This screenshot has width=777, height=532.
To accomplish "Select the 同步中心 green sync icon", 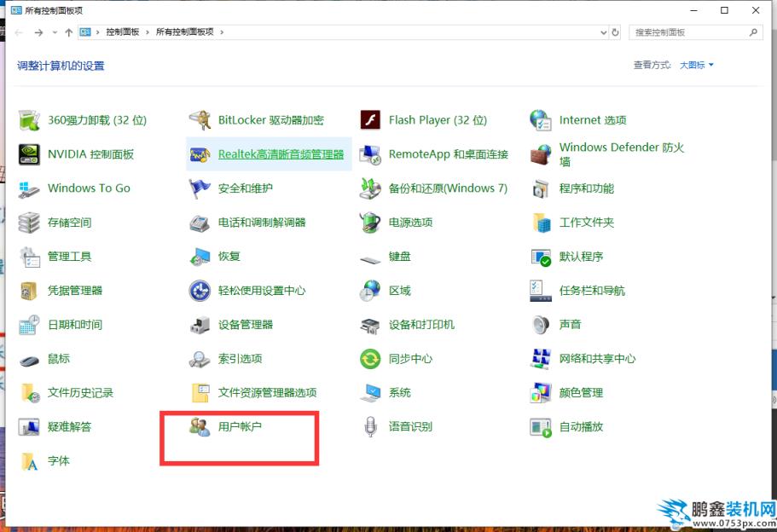I will point(370,359).
